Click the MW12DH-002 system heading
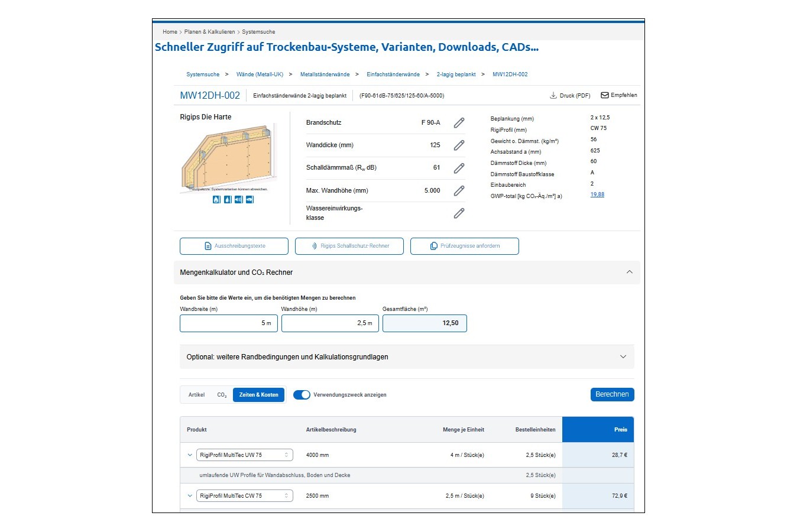Image resolution: width=797 pixels, height=532 pixels. coord(210,96)
